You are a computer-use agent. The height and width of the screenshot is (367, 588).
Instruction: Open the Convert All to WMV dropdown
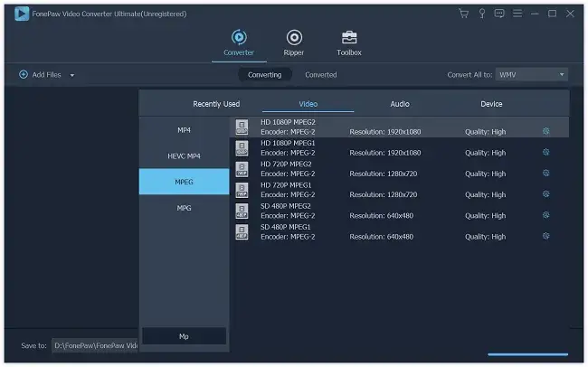(531, 75)
